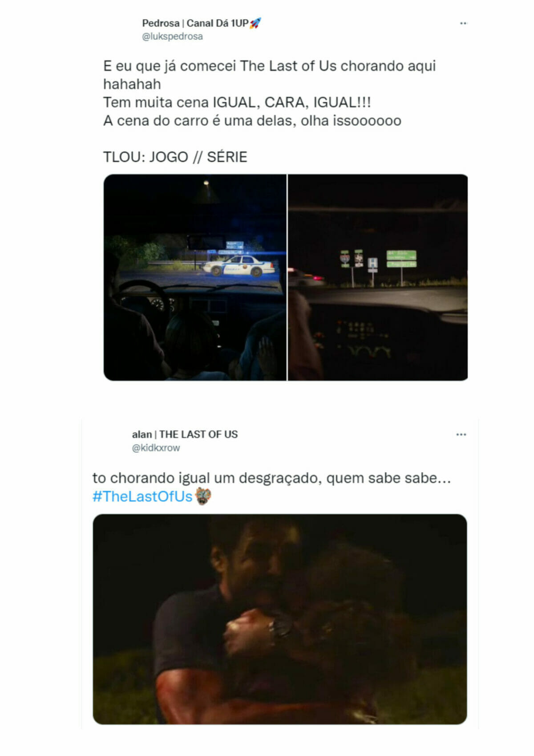Open the more options menu on Pedrosa's tweet
The width and height of the screenshot is (534, 756).
point(463,23)
